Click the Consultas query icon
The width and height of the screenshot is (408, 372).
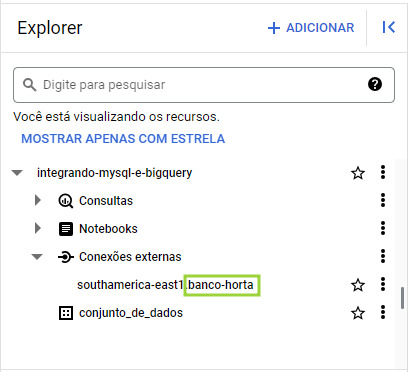66,201
